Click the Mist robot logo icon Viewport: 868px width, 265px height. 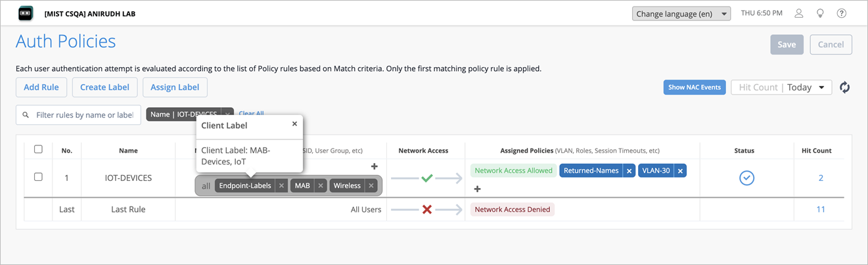(26, 13)
